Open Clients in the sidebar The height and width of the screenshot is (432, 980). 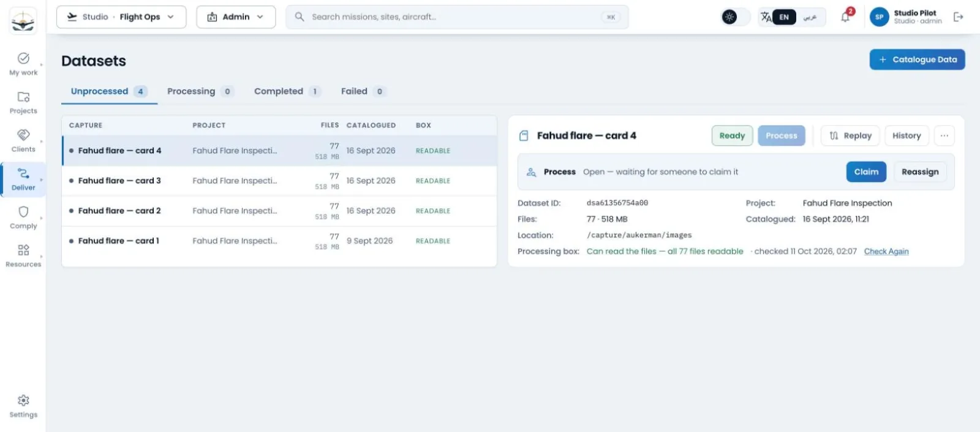(x=23, y=140)
